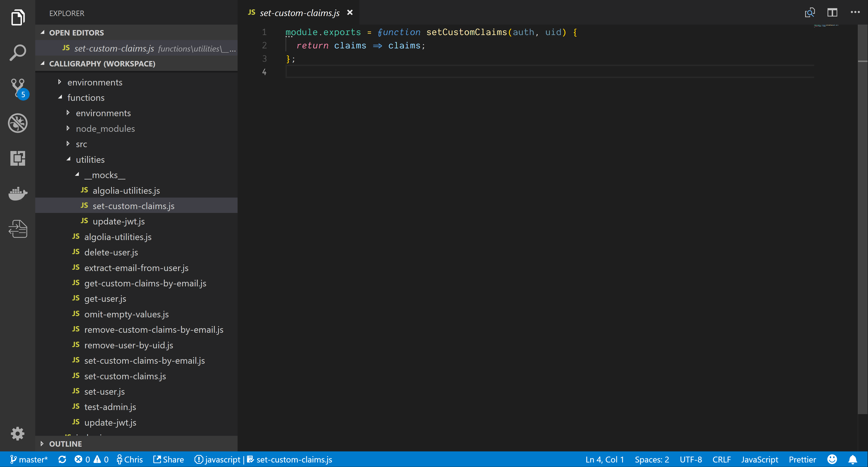Collapse Calligraphy (Workspace) section
Viewport: 868px width, 467px height.
[136, 64]
